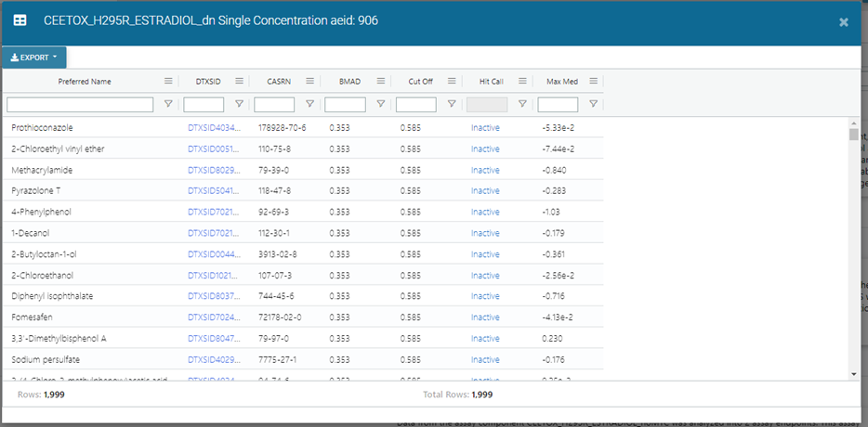Click the scroll down arrow of table scrollbar

[x=854, y=373]
